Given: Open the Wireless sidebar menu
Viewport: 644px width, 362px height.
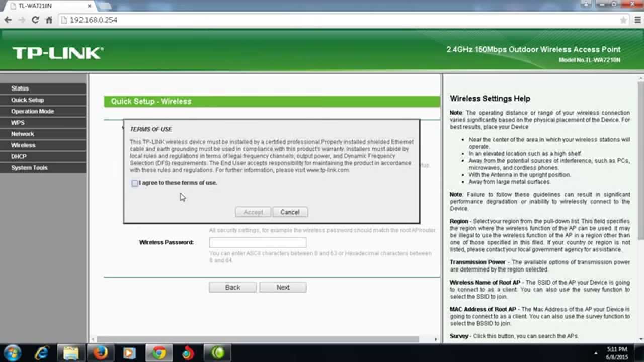Looking at the screenshot, I should pyautogui.click(x=43, y=145).
